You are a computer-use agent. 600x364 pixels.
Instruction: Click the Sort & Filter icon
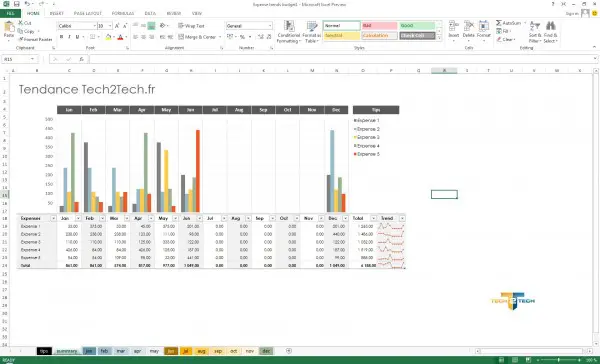(535, 32)
